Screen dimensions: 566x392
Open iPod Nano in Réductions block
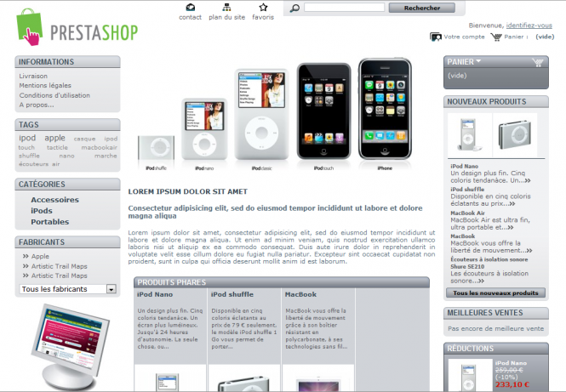pos(511,363)
